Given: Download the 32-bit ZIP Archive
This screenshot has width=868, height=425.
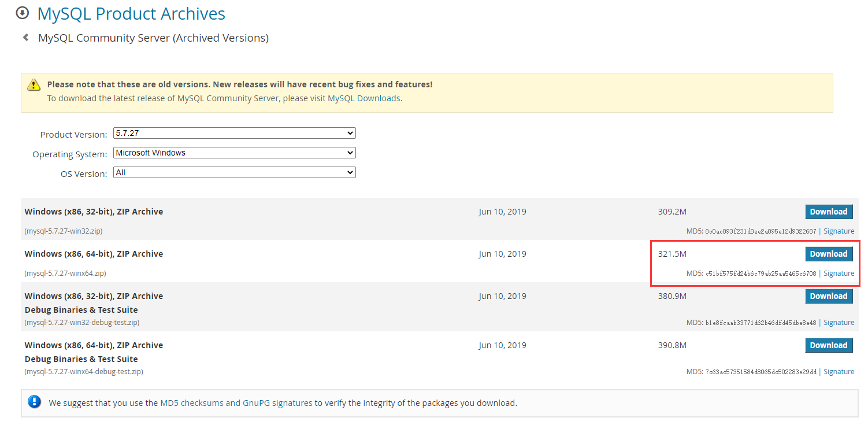Looking at the screenshot, I should [x=828, y=212].
